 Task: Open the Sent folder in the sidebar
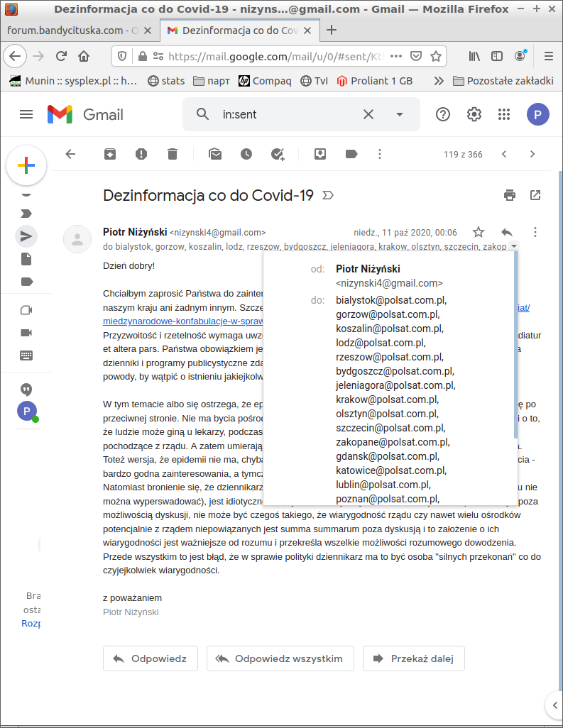(x=26, y=236)
